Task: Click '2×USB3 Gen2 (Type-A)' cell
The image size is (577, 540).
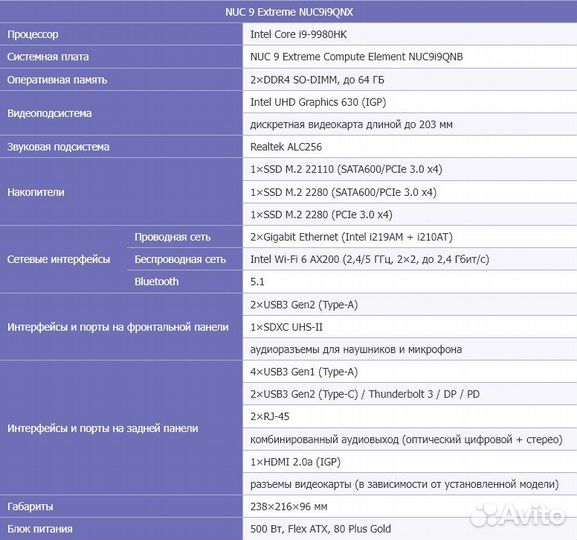Action: coord(410,304)
